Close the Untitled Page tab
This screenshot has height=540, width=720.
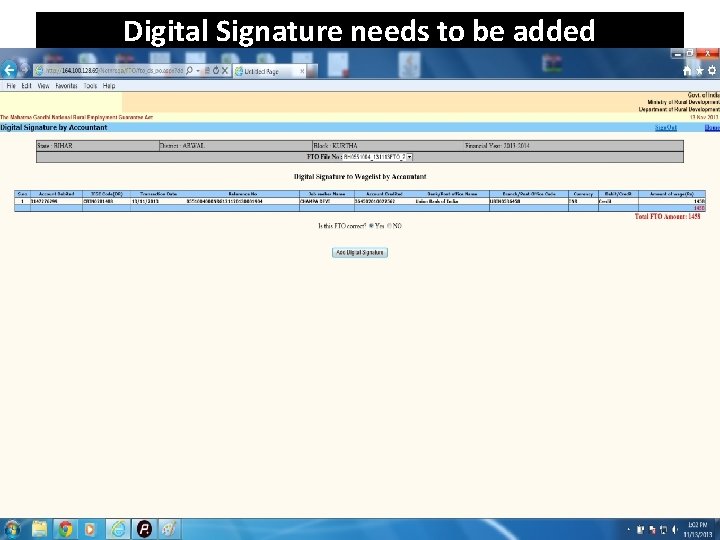(x=302, y=71)
